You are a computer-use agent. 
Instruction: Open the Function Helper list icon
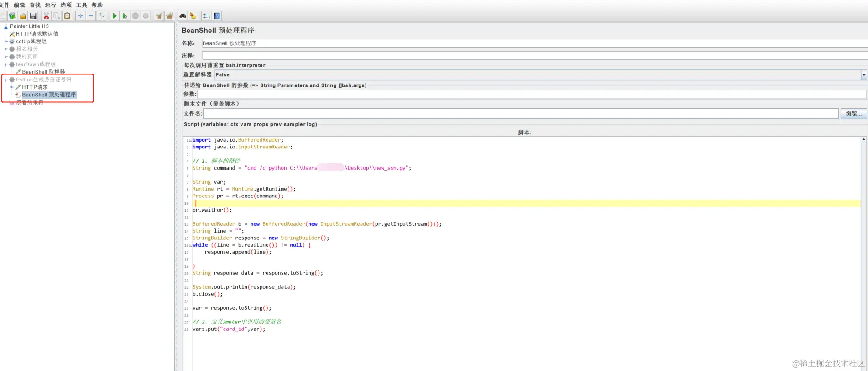click(206, 16)
